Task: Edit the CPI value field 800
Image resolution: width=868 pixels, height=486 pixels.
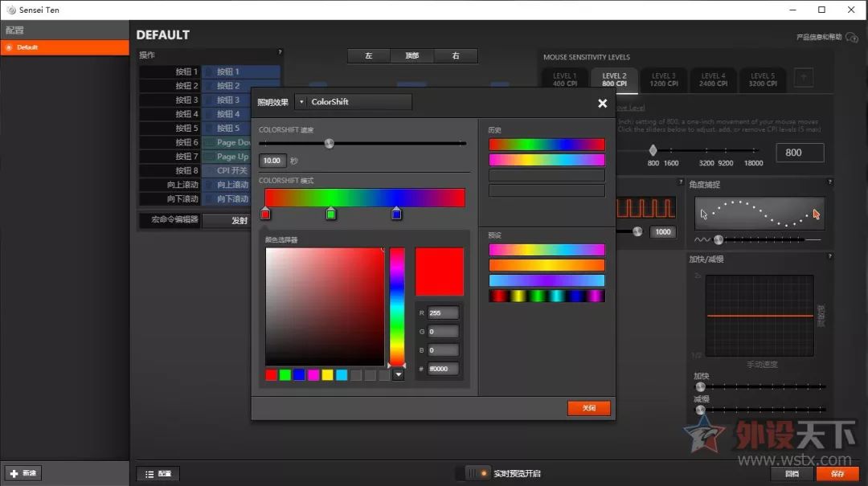Action: click(800, 152)
